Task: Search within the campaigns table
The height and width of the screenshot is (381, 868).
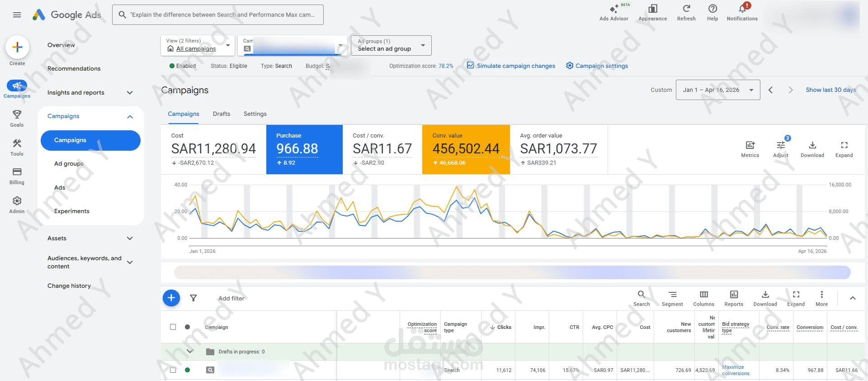Action: click(x=642, y=298)
